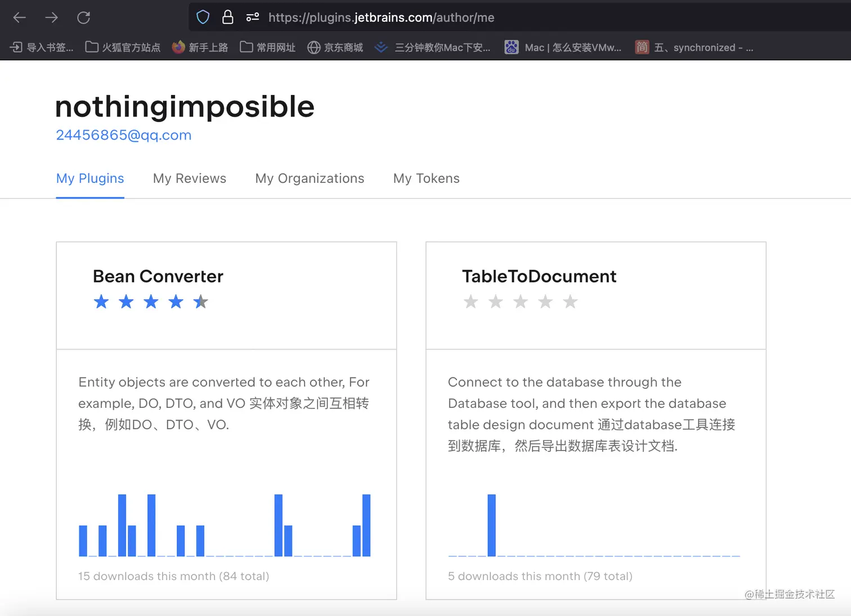Open the Bean Converter plugin title
Image resolution: width=851 pixels, height=616 pixels.
pos(158,276)
